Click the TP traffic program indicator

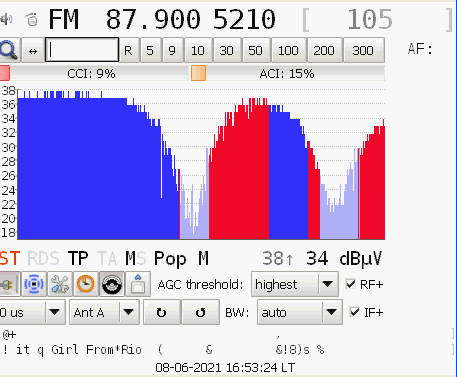tap(78, 259)
